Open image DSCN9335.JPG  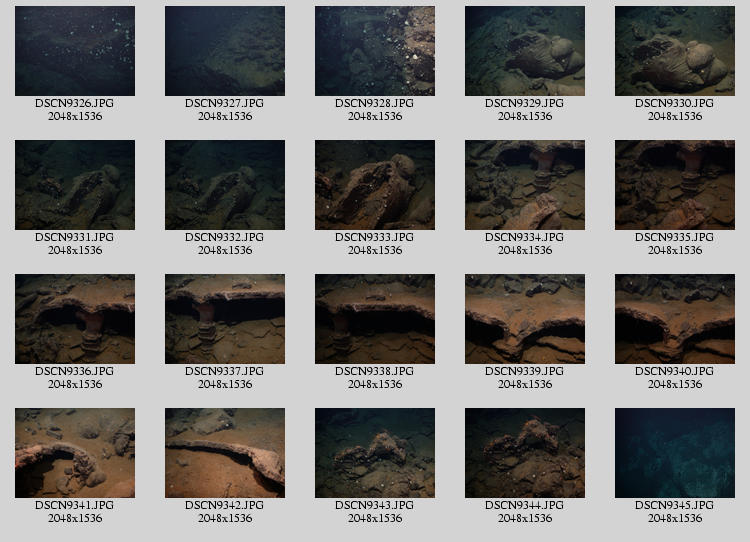675,185
